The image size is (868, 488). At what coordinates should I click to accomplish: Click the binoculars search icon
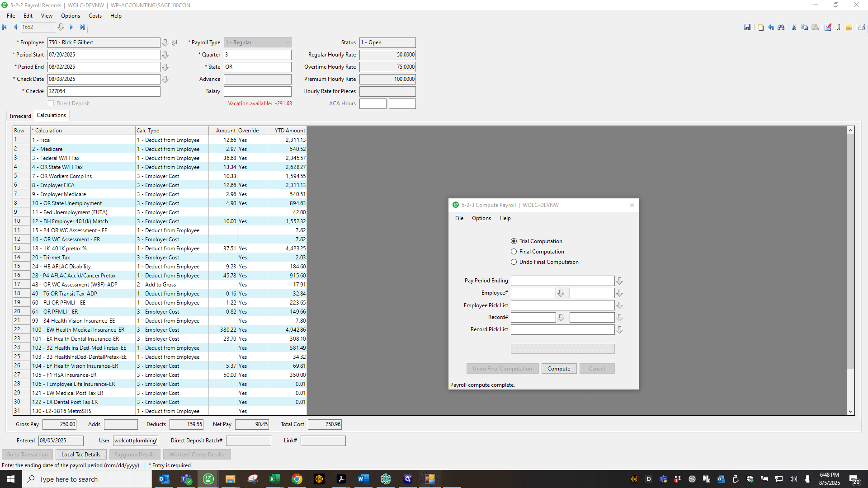(781, 28)
